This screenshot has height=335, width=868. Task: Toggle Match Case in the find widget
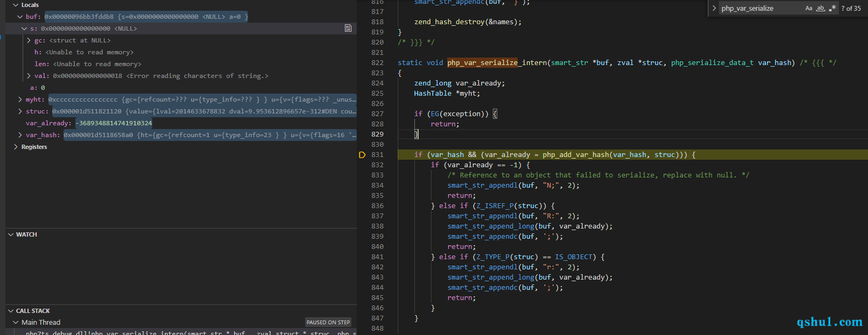809,8
